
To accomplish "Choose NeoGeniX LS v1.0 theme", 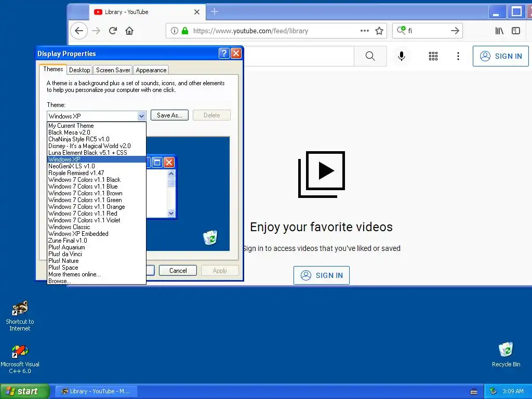I will coord(96,166).
